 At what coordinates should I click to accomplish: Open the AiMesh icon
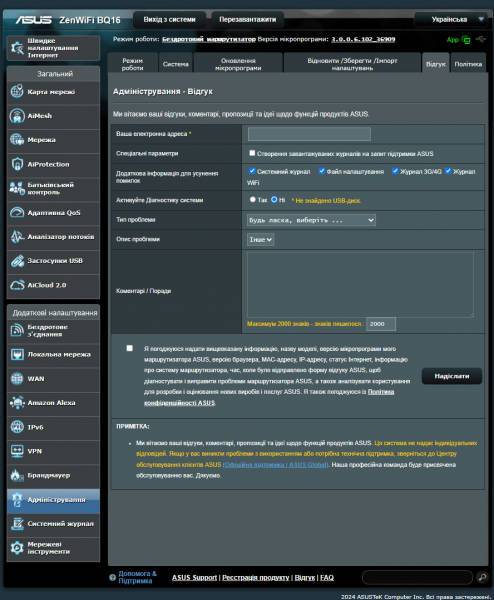click(x=17, y=116)
